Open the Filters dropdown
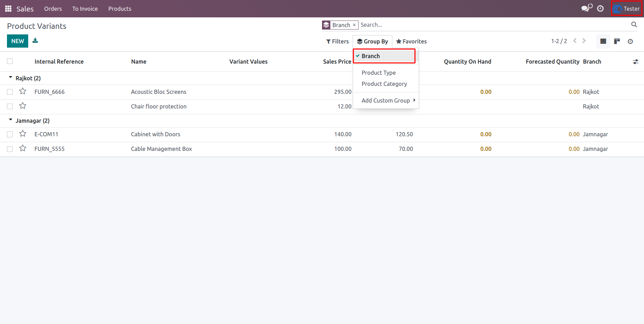The height and width of the screenshot is (324, 644). (x=337, y=41)
